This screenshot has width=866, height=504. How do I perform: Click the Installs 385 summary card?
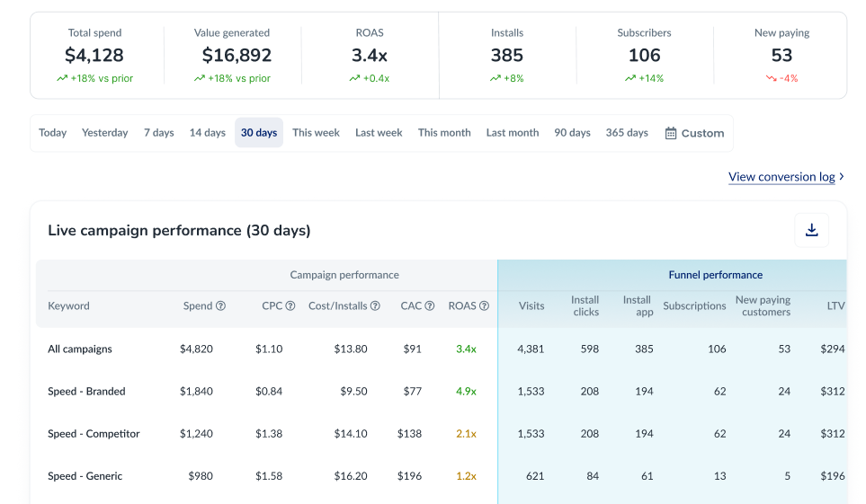[507, 55]
